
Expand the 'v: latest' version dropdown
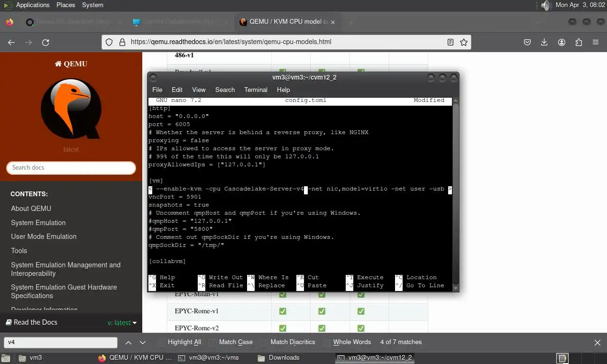(x=122, y=323)
